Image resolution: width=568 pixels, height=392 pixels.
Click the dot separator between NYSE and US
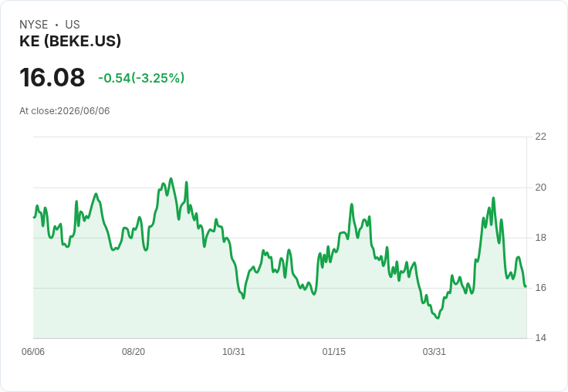coord(56,25)
